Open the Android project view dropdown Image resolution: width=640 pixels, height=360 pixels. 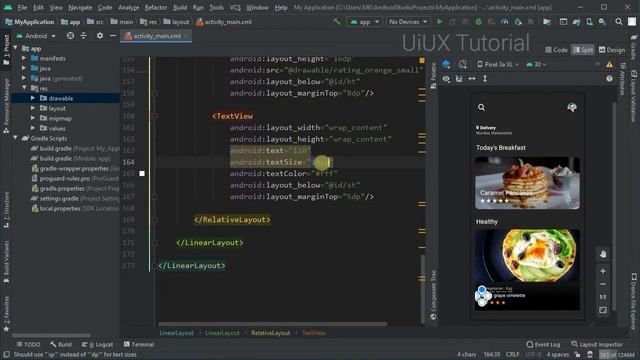(36, 36)
